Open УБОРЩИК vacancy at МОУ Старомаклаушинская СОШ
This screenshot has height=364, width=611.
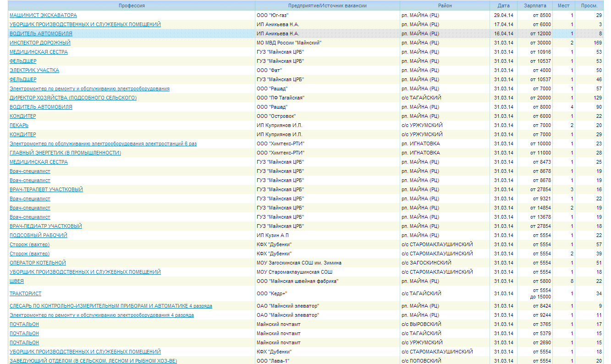(85, 272)
